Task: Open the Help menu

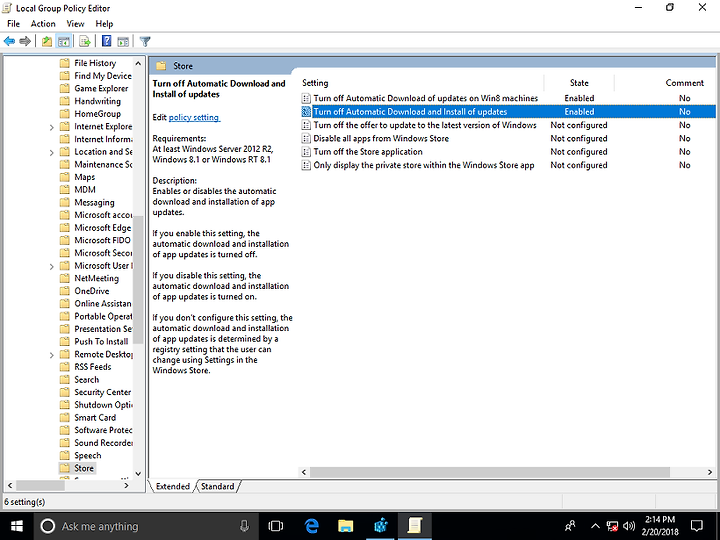Action: [x=104, y=24]
